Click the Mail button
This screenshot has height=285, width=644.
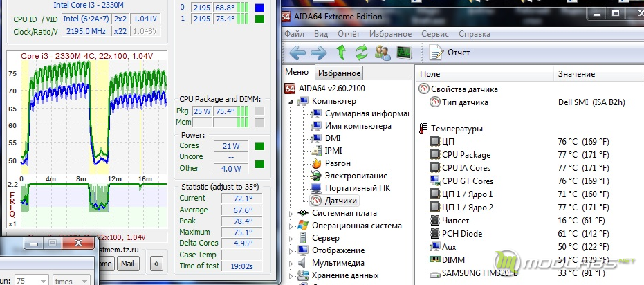[127, 264]
